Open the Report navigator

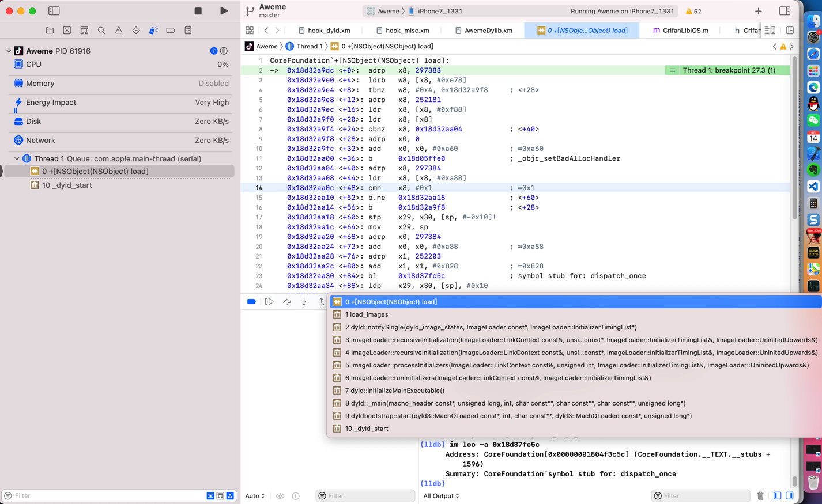click(x=188, y=31)
